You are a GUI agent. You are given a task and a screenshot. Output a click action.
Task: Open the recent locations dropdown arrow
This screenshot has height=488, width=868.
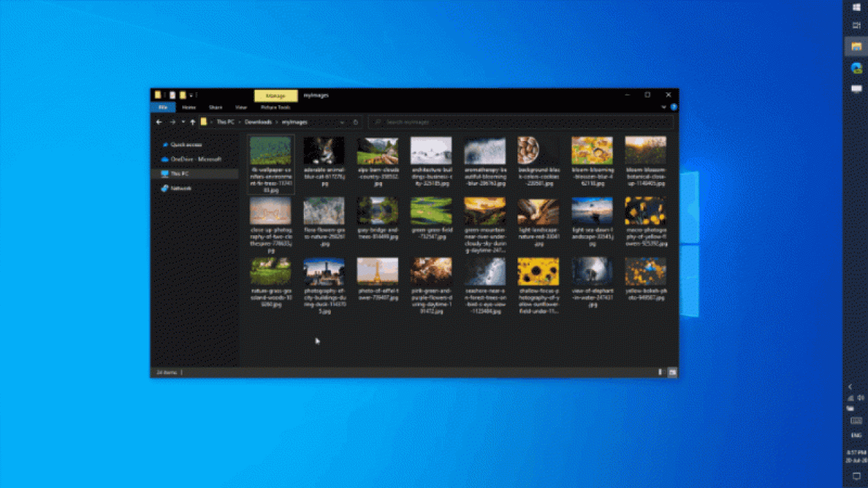click(182, 122)
